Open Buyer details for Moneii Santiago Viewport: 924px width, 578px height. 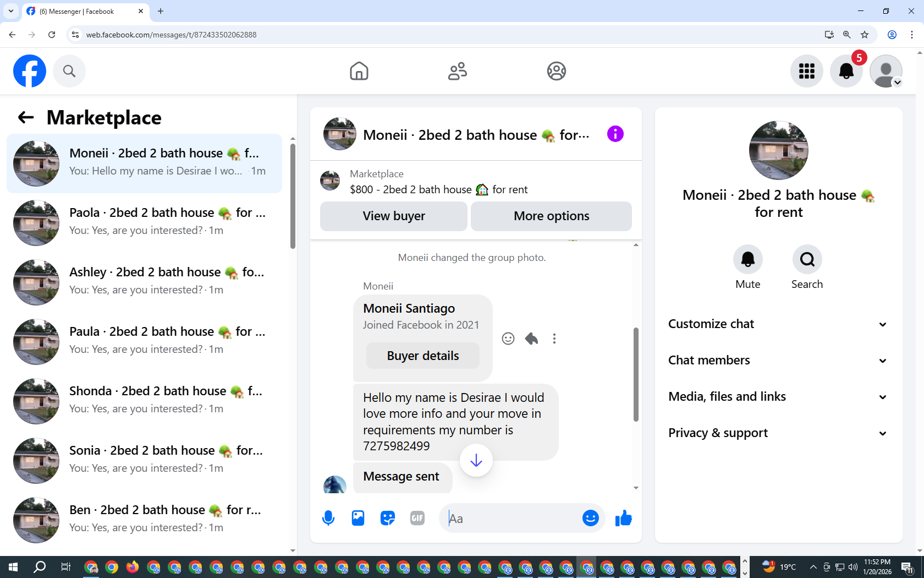click(423, 356)
